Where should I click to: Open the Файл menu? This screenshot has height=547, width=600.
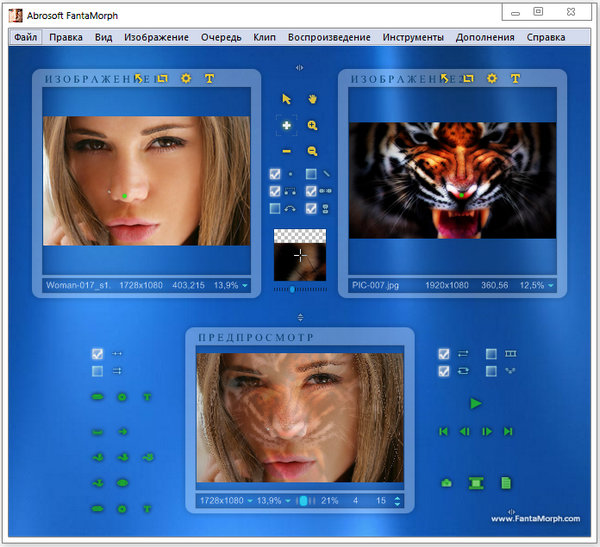coord(26,37)
